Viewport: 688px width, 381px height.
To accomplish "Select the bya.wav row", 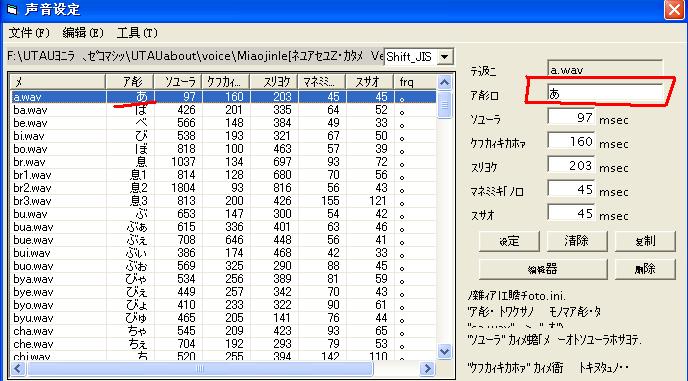I will (223, 279).
